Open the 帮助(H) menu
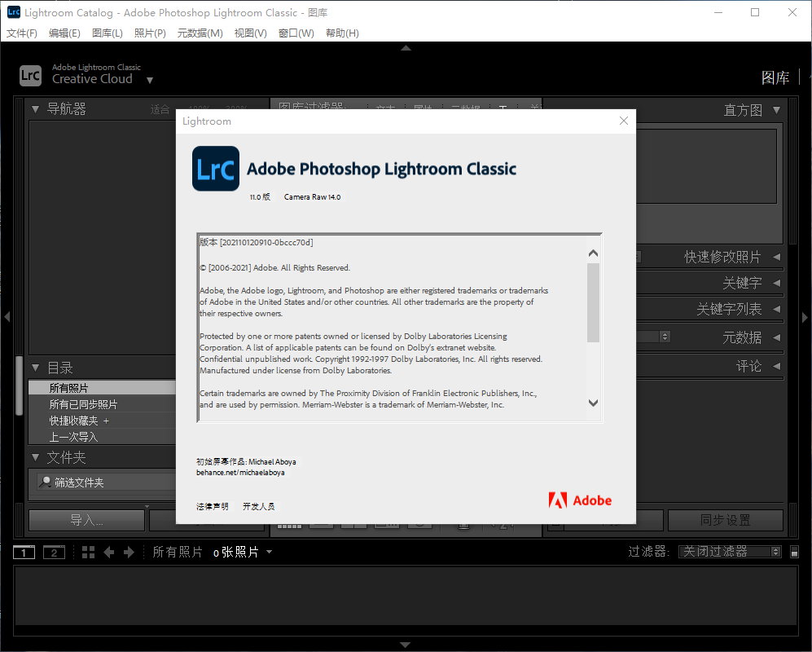Viewport: 812px width, 652px height. pos(342,33)
